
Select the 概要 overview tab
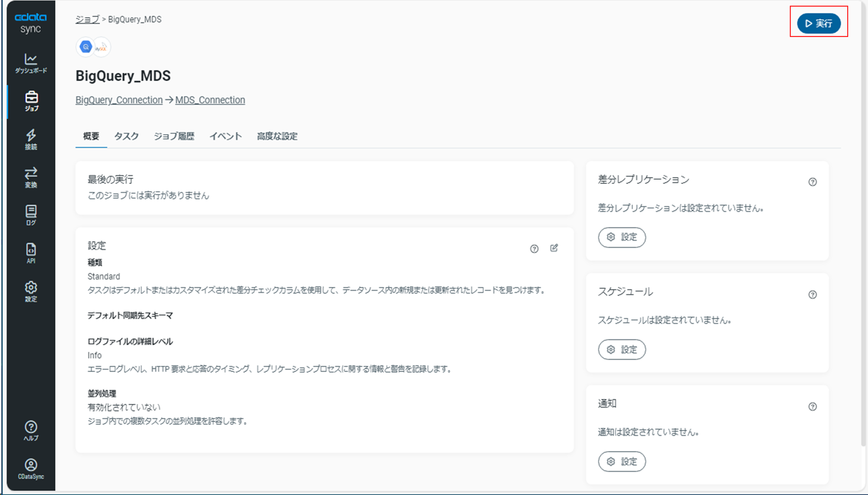coord(91,137)
